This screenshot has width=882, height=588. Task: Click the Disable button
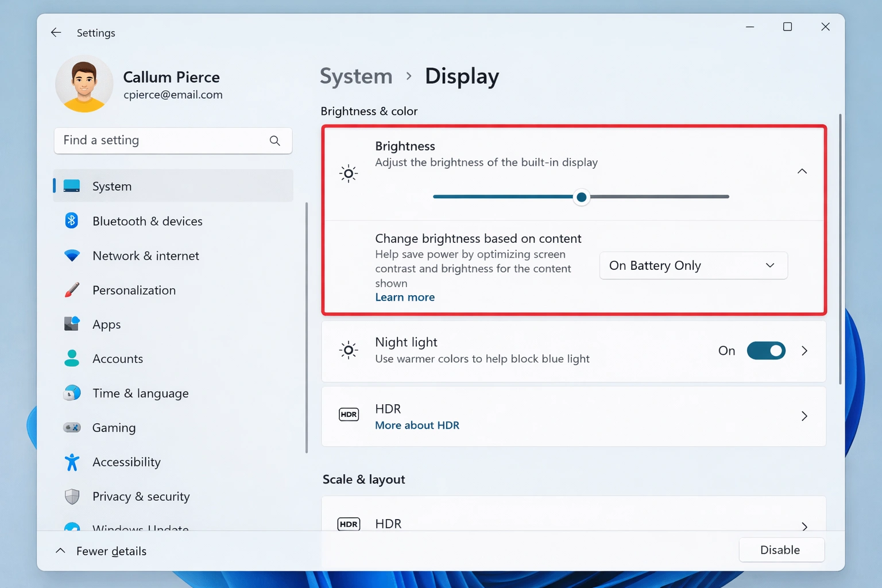tap(781, 550)
